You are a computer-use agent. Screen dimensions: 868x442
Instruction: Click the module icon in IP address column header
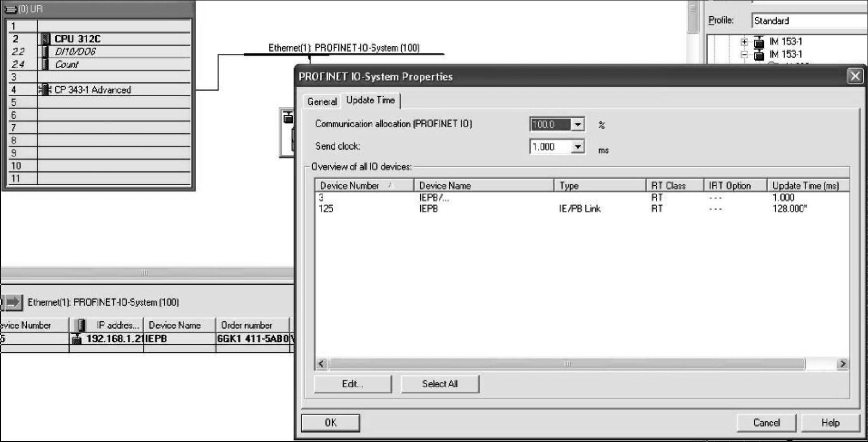point(80,325)
